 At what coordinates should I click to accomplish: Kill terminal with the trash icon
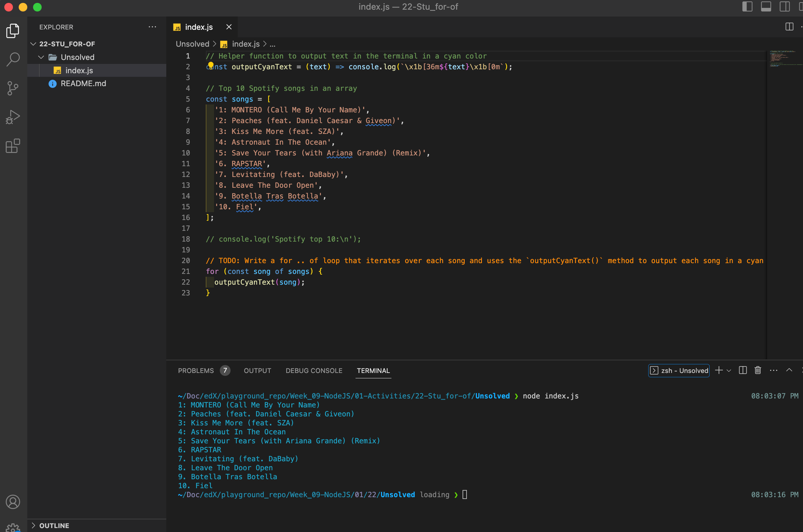pyautogui.click(x=758, y=370)
